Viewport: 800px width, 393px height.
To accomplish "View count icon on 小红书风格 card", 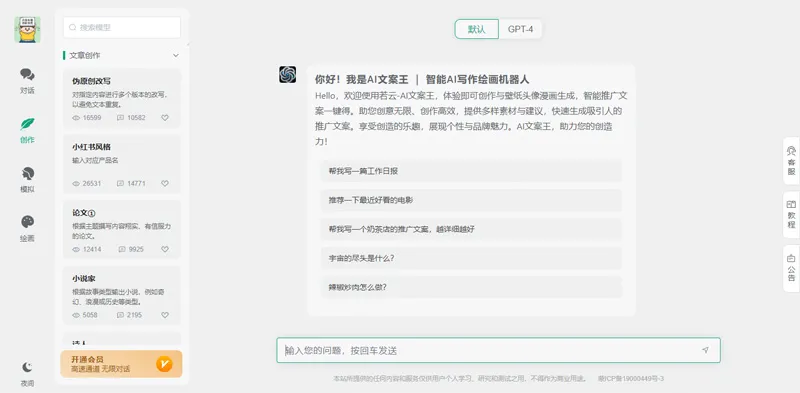I will point(76,184).
